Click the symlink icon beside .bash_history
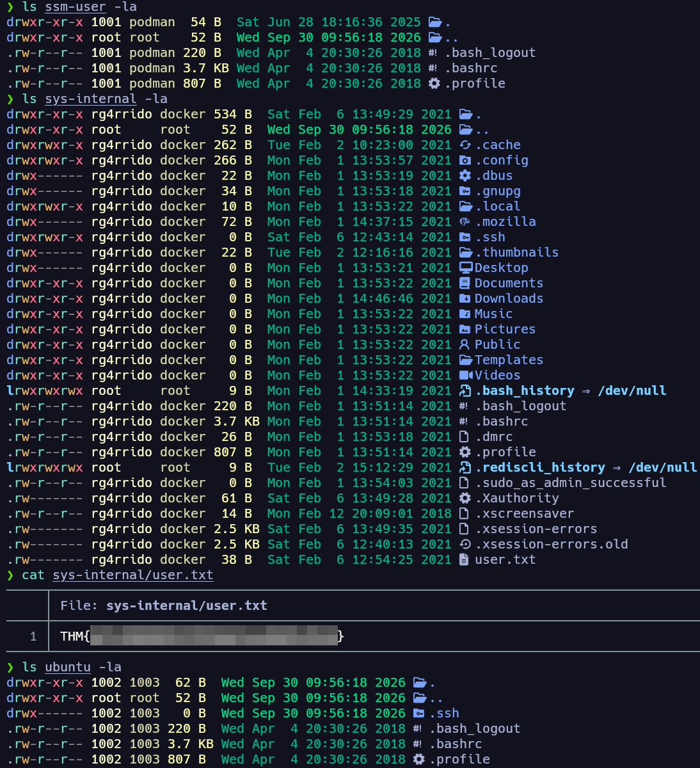The image size is (700, 768). click(x=465, y=391)
